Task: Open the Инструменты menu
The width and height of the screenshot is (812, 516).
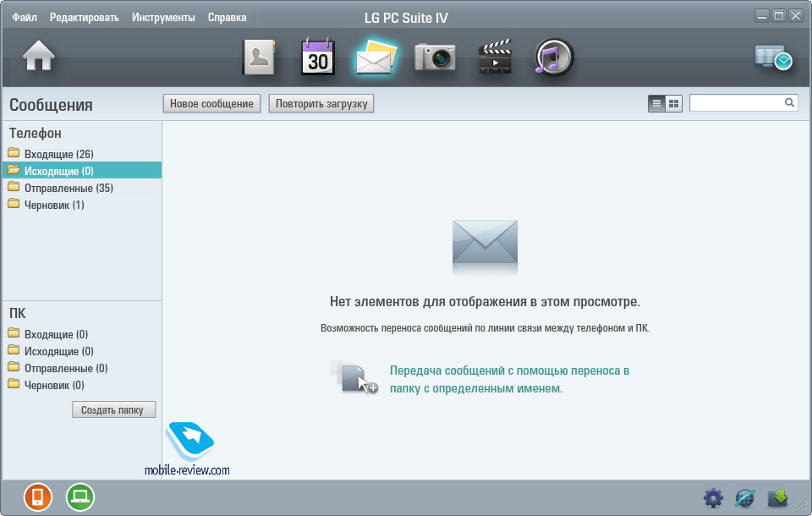Action: [163, 17]
